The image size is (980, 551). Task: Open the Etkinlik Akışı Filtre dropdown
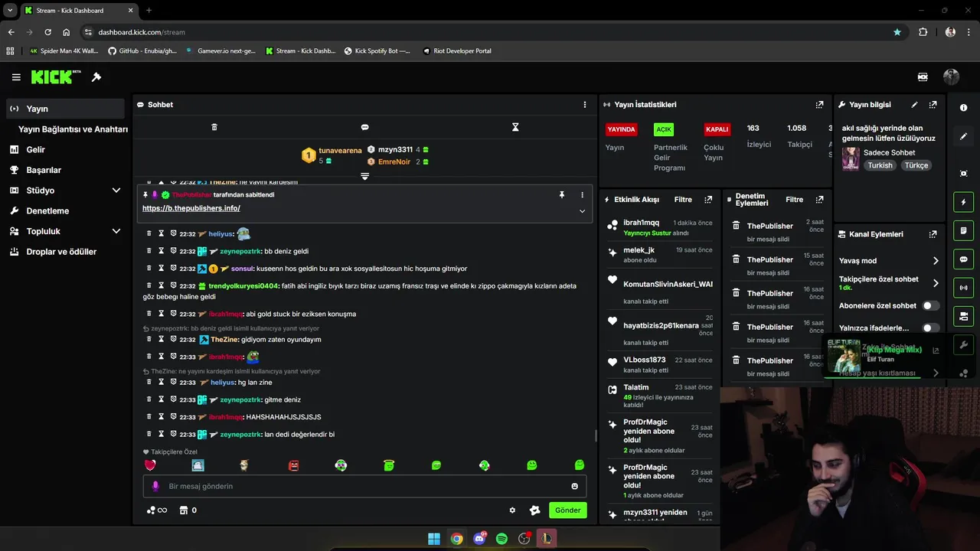coord(683,200)
